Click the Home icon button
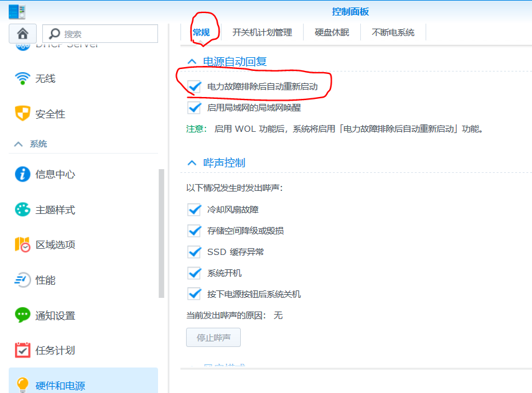Viewport: 532px width, 393px height. [23, 34]
